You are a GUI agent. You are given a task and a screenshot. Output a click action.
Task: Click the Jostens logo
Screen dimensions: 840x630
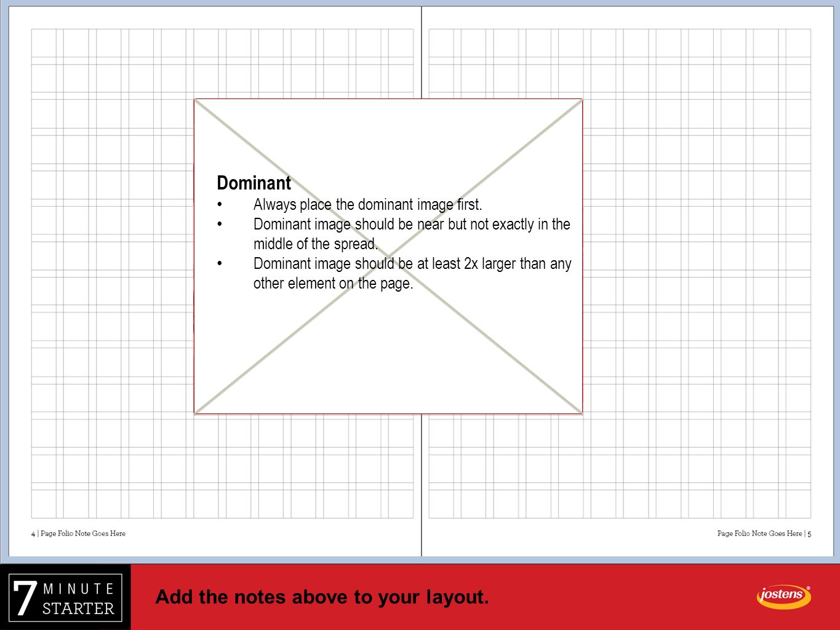click(x=783, y=596)
